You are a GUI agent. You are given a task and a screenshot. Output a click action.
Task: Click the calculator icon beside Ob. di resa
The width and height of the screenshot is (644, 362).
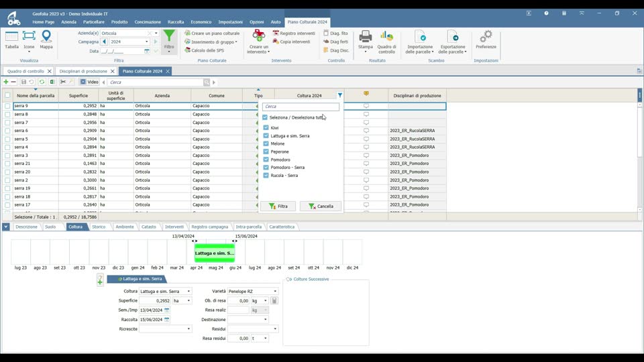pos(274,301)
